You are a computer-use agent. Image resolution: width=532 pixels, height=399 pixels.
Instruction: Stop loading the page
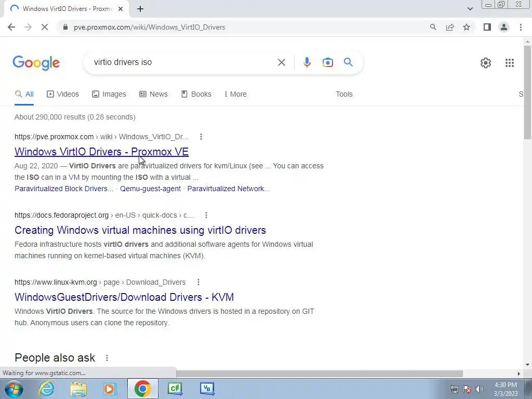(x=45, y=27)
